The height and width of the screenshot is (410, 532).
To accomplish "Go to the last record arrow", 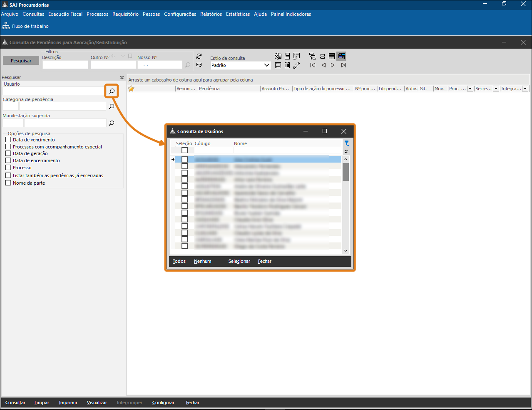I will click(343, 65).
